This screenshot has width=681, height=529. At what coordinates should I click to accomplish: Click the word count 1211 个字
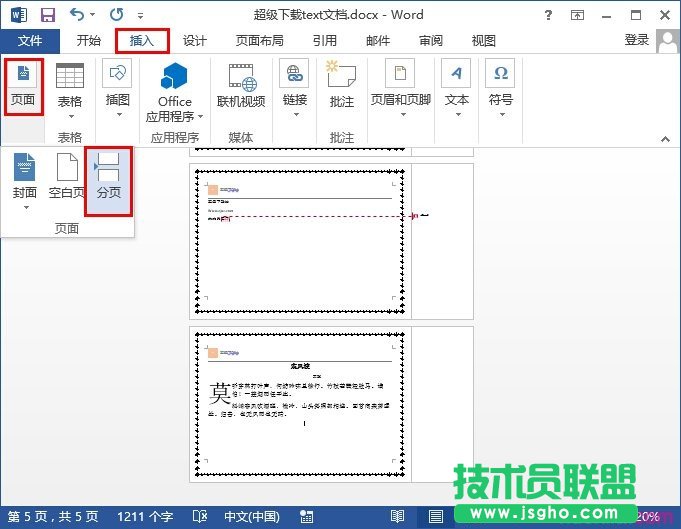pyautogui.click(x=145, y=516)
